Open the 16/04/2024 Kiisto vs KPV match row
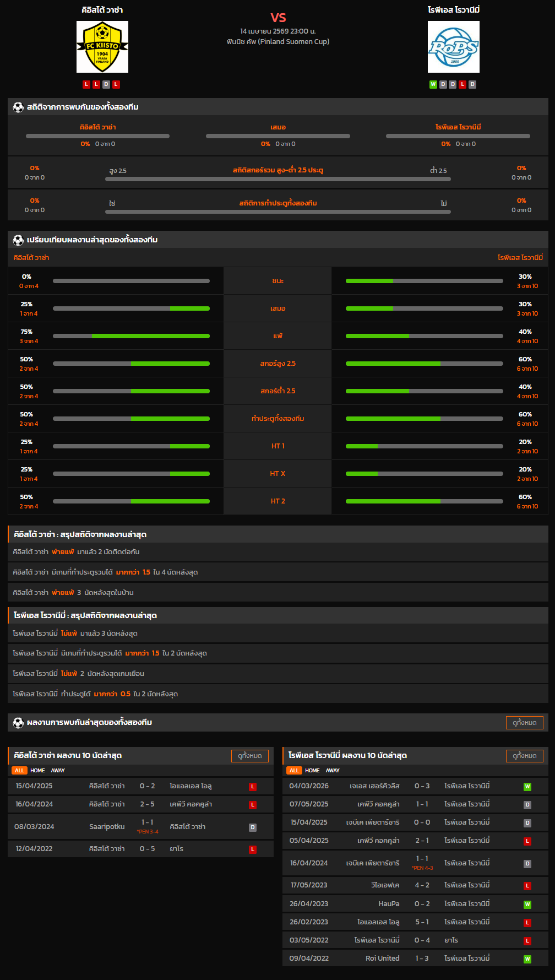This screenshot has width=555, height=980. pos(140,804)
